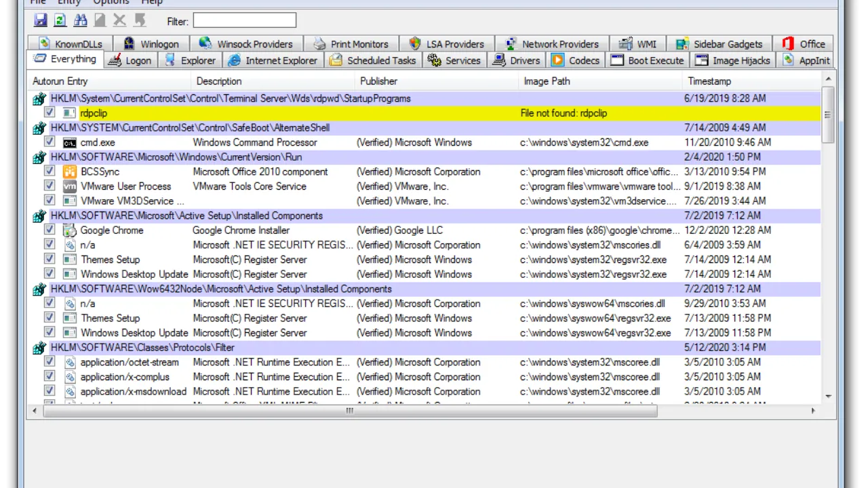Uncheck the cmd.exe entry checkbox
Image resolution: width=868 pixels, height=488 pixels.
(x=50, y=142)
